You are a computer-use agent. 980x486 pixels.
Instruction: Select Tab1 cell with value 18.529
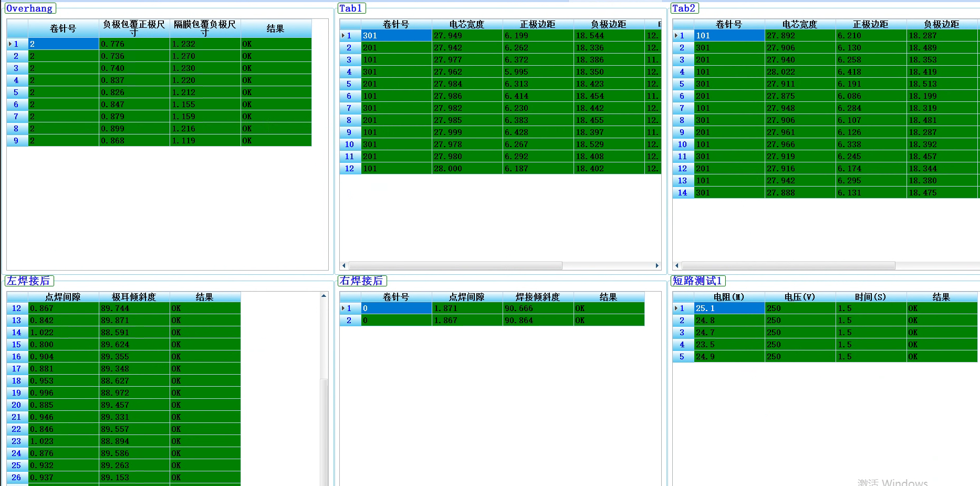tap(609, 144)
